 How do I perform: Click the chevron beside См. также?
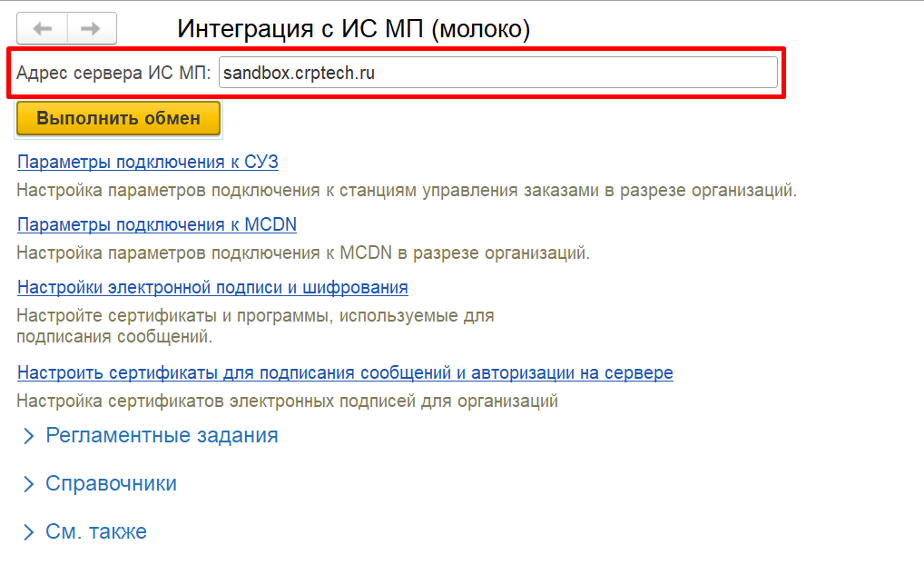[28, 532]
